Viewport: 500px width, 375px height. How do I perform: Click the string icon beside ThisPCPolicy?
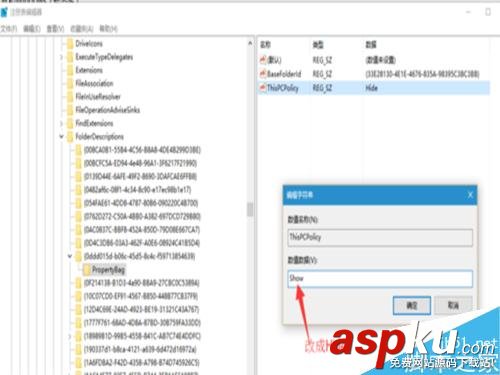263,88
